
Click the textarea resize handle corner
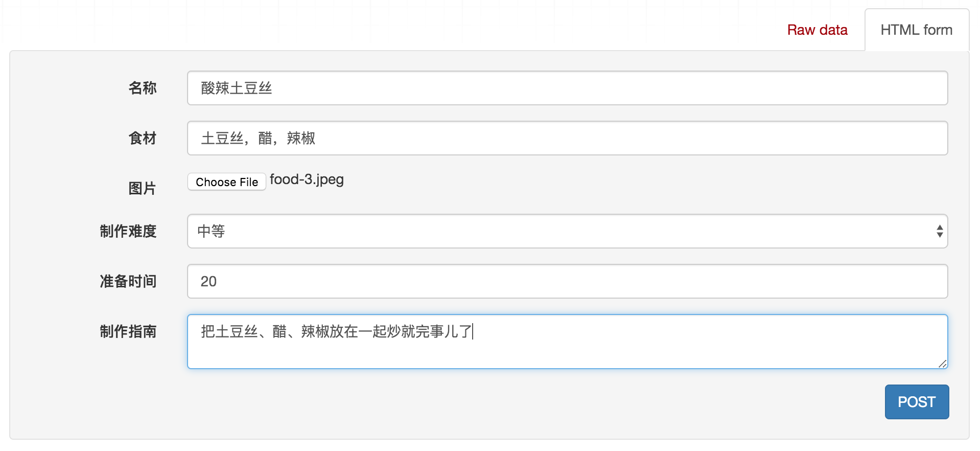point(942,364)
